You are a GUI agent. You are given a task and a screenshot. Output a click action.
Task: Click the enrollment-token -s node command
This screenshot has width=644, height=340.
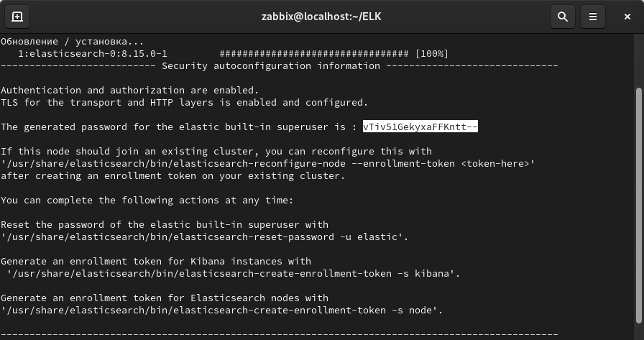point(221,311)
